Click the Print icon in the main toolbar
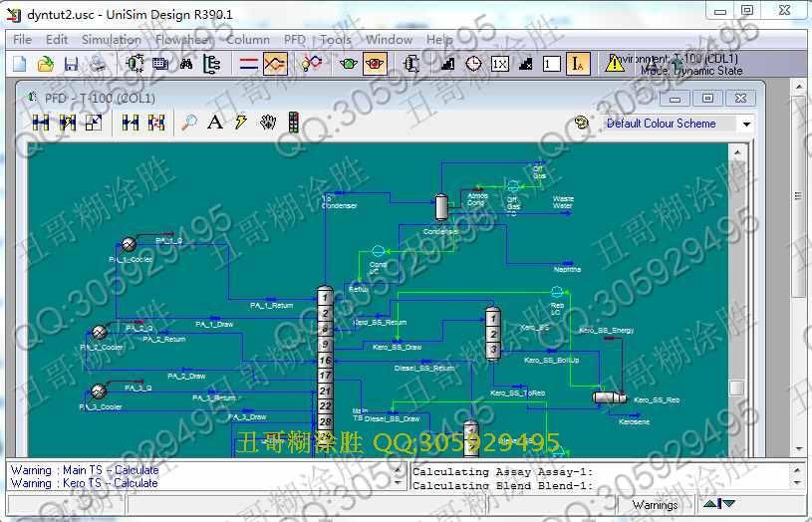Viewport: 812px width, 522px height. 98,64
